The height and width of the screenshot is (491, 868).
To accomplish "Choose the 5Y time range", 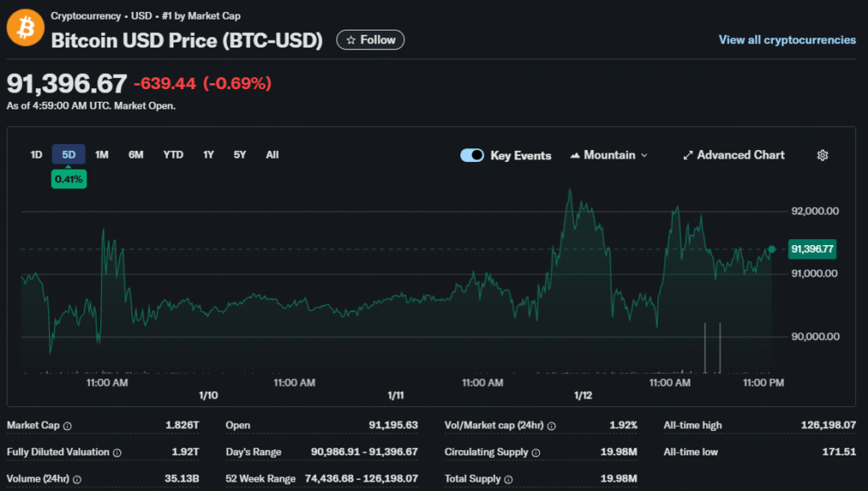I will 240,154.
